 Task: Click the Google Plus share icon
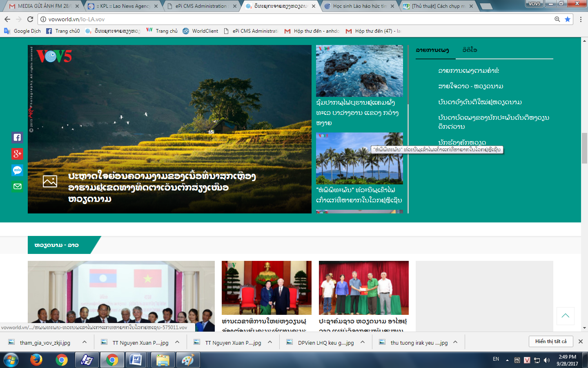click(x=17, y=154)
